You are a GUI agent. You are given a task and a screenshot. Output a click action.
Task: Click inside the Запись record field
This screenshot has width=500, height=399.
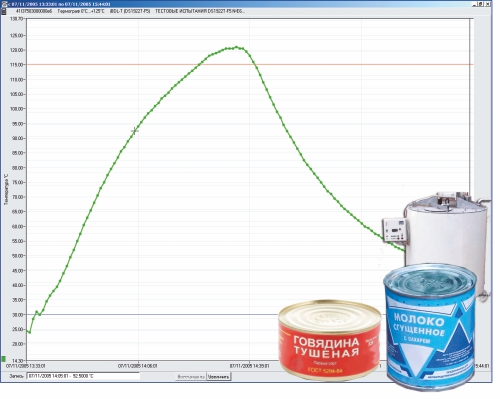click(83, 376)
